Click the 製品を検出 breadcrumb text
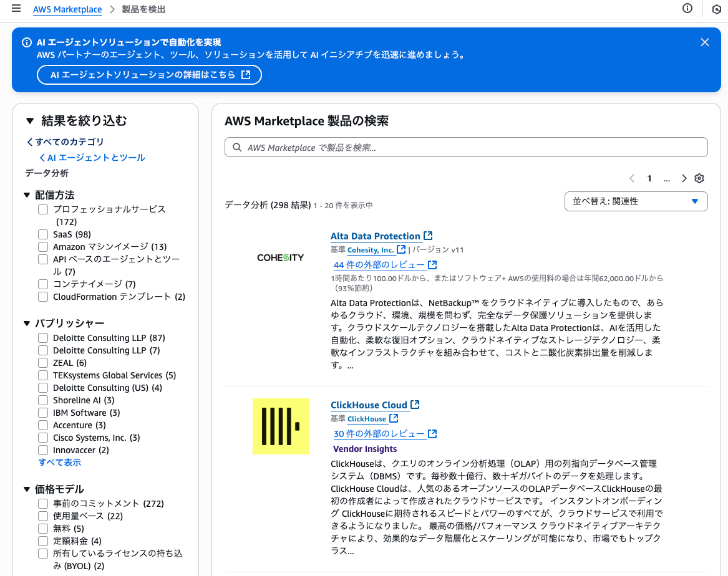The width and height of the screenshot is (728, 576). click(x=143, y=9)
